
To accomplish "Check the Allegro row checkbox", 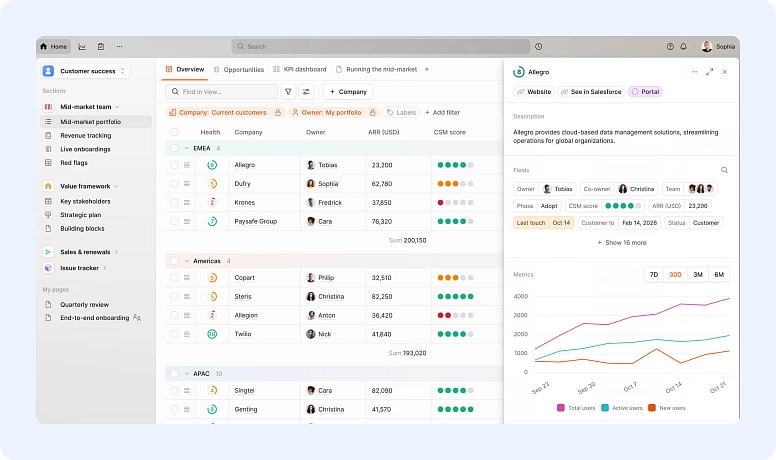I will coord(174,165).
